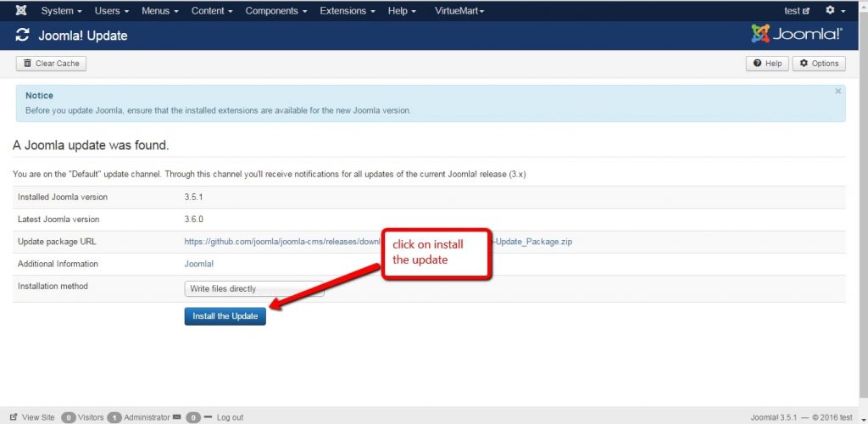The width and height of the screenshot is (868, 424).
Task: Click the Joomla! brand logo in the header
Action: (797, 34)
